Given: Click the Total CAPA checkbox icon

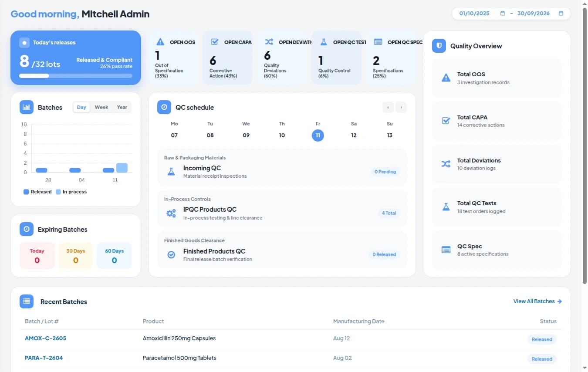Looking at the screenshot, I should coord(446,121).
